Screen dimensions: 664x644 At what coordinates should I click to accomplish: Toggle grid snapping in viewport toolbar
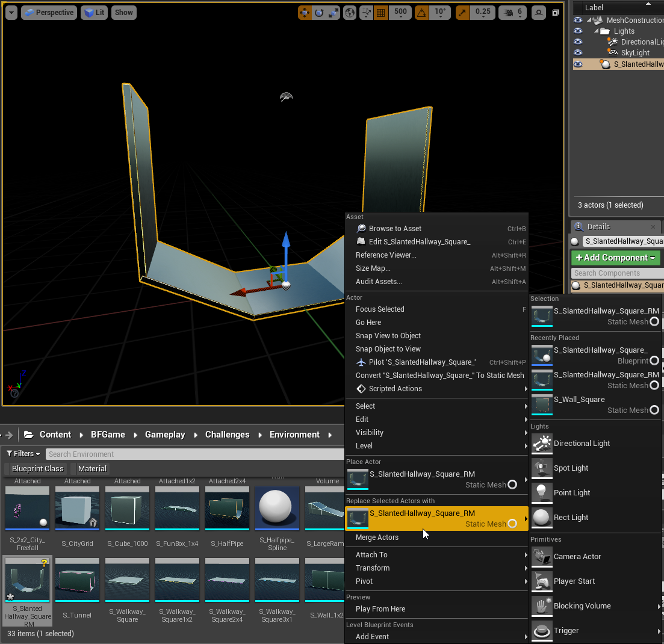[380, 13]
